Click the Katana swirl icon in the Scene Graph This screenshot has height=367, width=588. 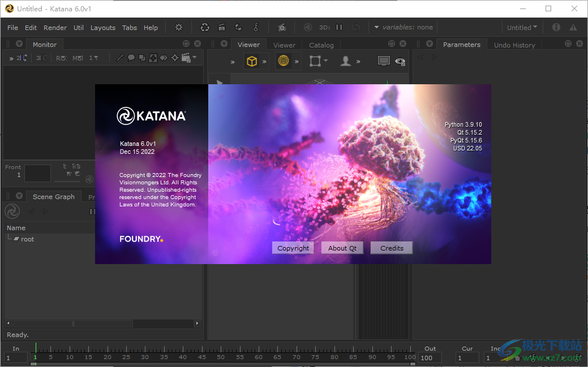(x=11, y=211)
